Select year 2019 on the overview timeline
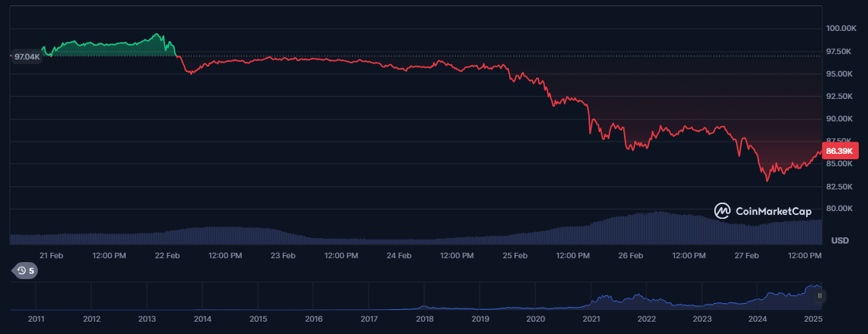 [480, 319]
